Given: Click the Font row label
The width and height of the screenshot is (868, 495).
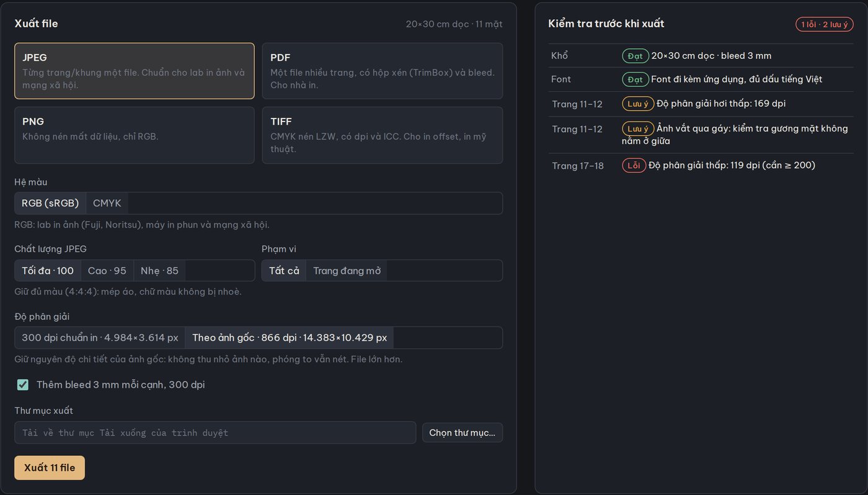Looking at the screenshot, I should (561, 79).
